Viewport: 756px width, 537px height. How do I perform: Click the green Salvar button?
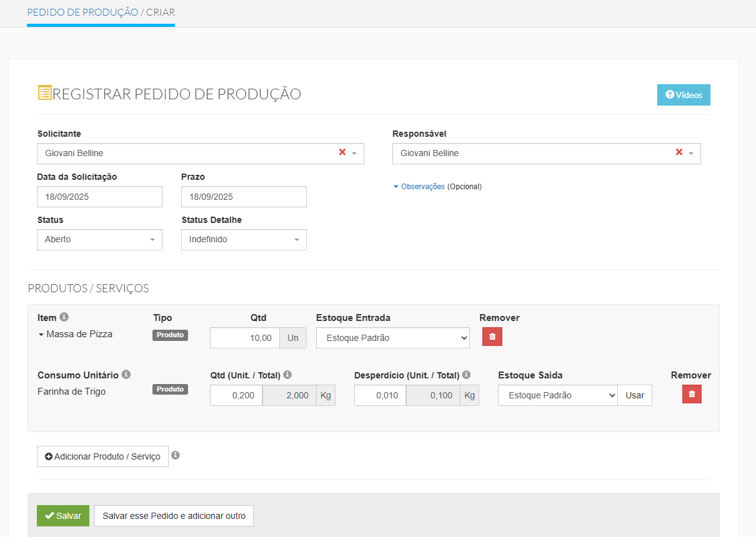coord(63,516)
